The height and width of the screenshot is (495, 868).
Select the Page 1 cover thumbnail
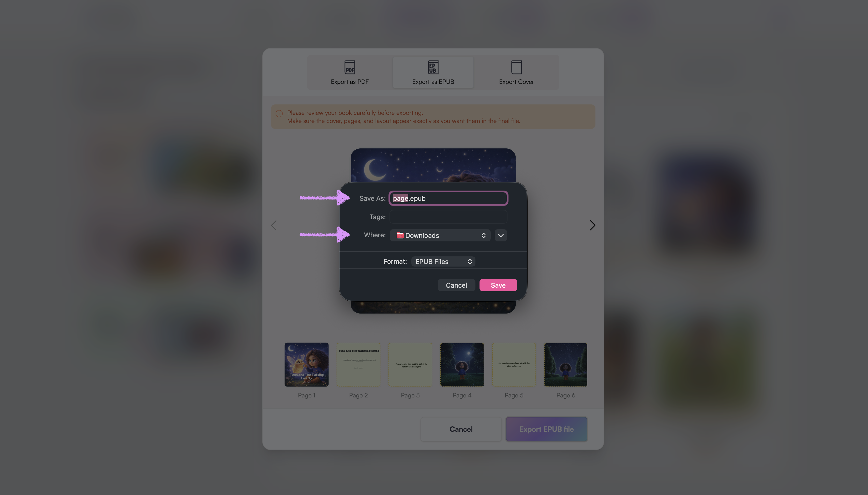click(306, 364)
